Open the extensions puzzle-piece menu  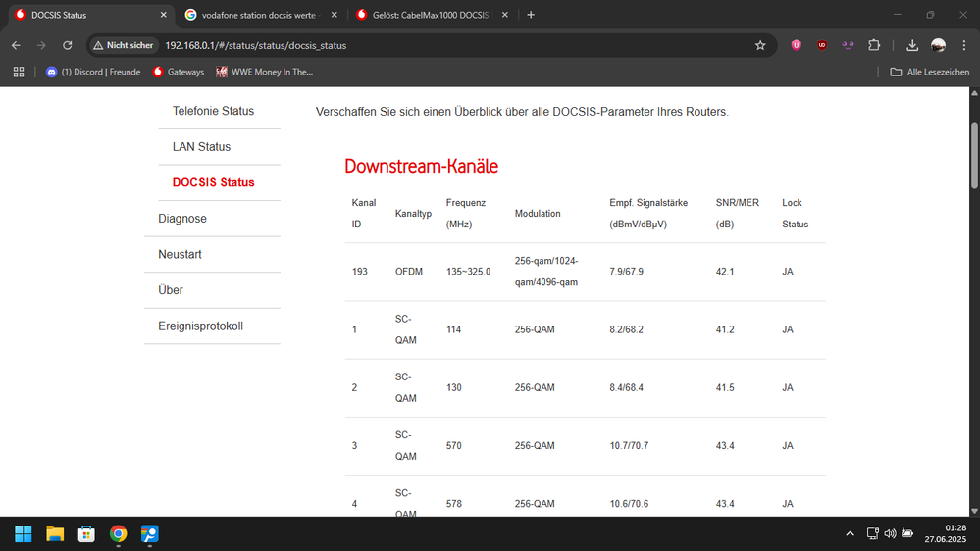pos(874,45)
